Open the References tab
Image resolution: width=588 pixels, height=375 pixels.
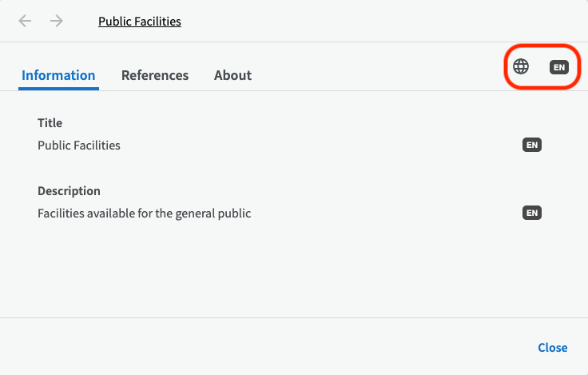155,75
